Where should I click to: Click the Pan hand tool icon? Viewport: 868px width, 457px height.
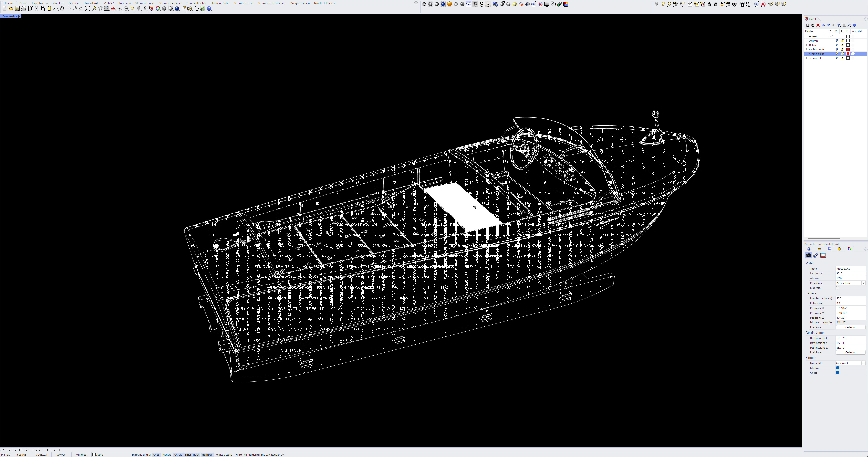[62, 9]
